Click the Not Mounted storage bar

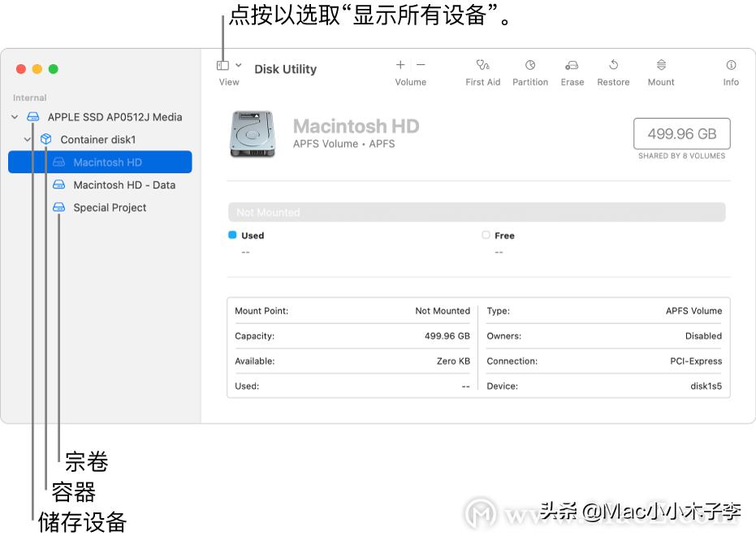coord(477,212)
